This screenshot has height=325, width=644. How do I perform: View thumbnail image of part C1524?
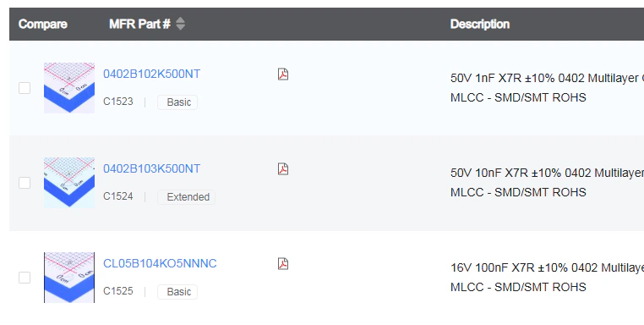pos(69,182)
